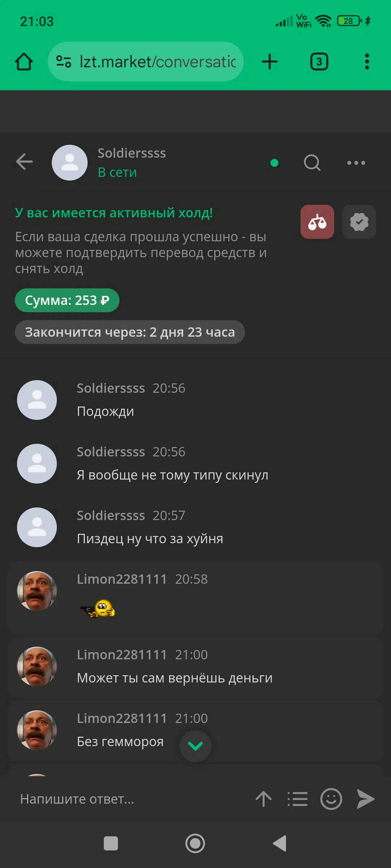Send message with the paper plane icon
Screen dimensions: 391x868
pos(366,799)
